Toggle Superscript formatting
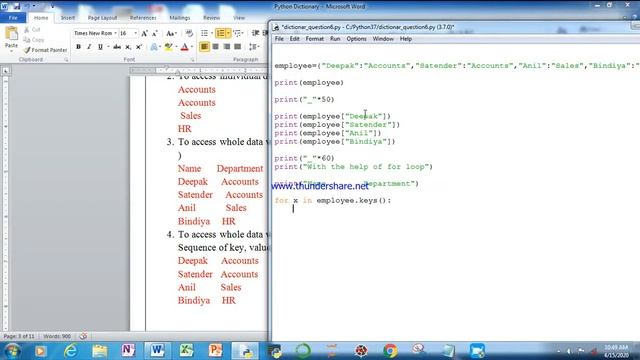 point(139,47)
